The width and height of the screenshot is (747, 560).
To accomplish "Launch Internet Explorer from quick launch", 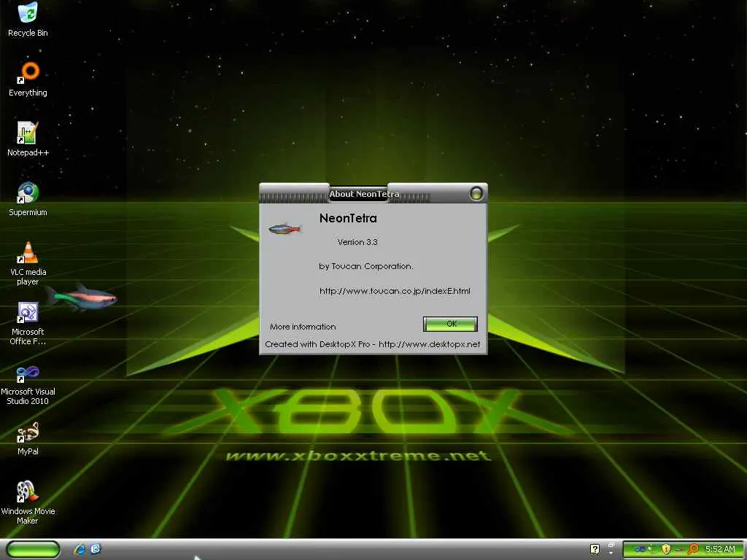I will [80, 549].
